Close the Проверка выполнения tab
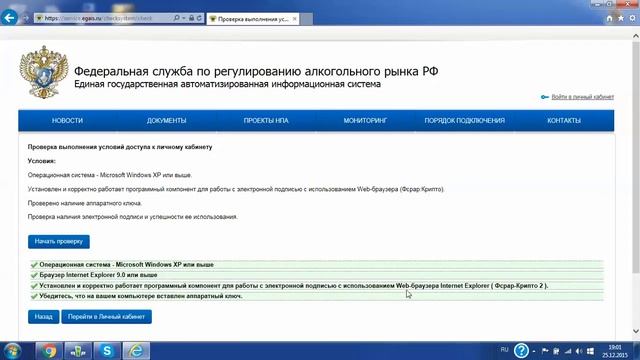This screenshot has height=360, width=640. (x=294, y=19)
